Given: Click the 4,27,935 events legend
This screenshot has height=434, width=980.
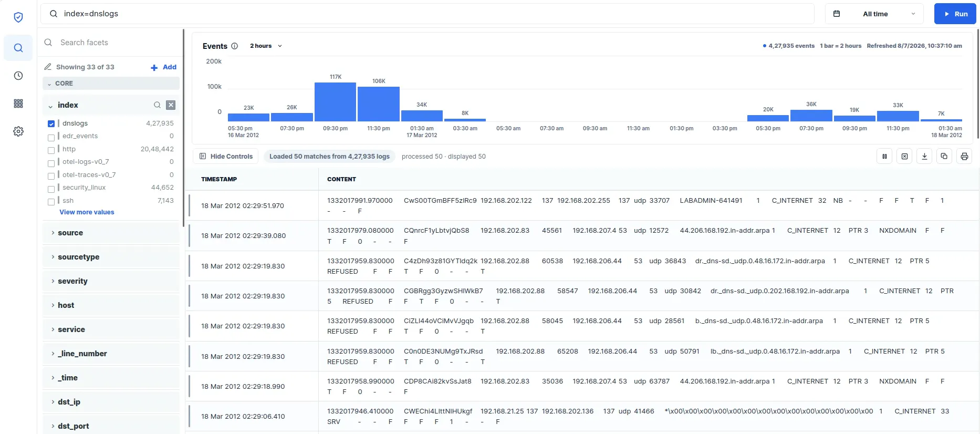Looking at the screenshot, I should click(788, 46).
